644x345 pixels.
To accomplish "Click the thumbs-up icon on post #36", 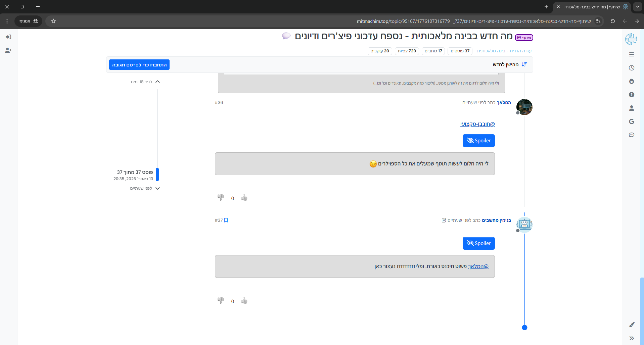I will click(244, 198).
